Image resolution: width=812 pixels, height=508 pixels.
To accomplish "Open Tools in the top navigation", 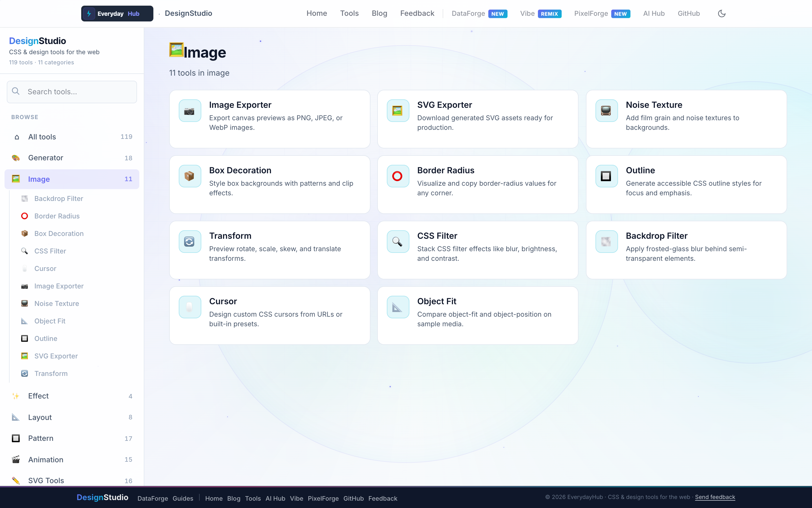I will pyautogui.click(x=349, y=14).
